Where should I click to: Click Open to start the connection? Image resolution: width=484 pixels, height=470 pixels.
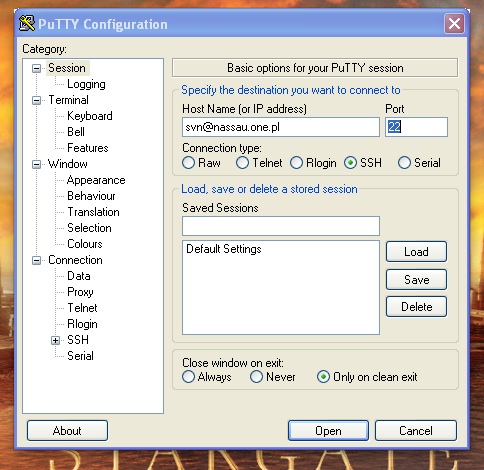coord(328,431)
